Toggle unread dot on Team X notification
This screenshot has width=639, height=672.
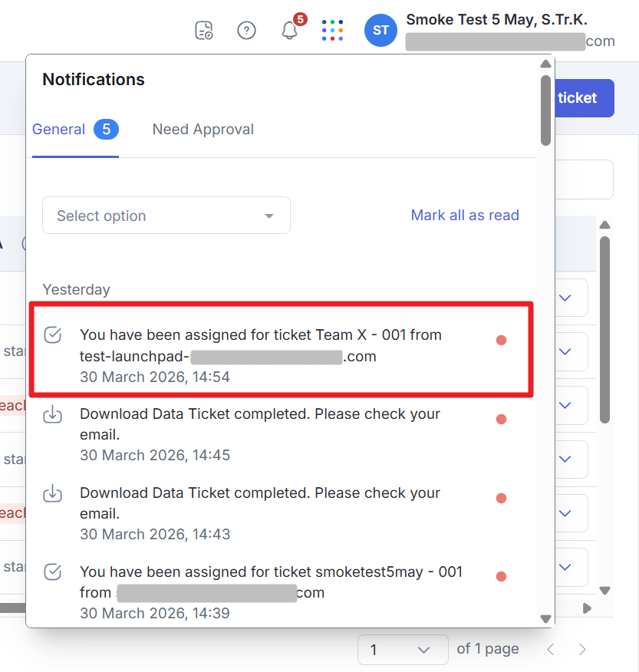coord(501,340)
